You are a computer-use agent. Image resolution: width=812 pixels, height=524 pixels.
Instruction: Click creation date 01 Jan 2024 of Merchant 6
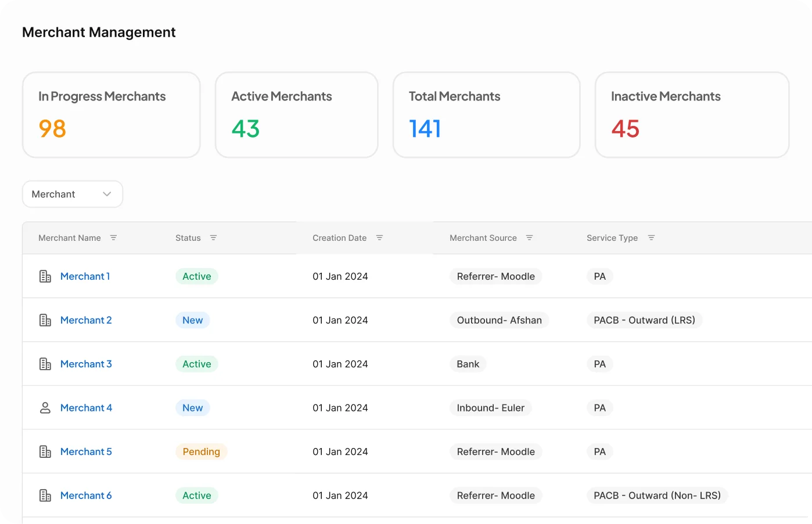tap(340, 496)
